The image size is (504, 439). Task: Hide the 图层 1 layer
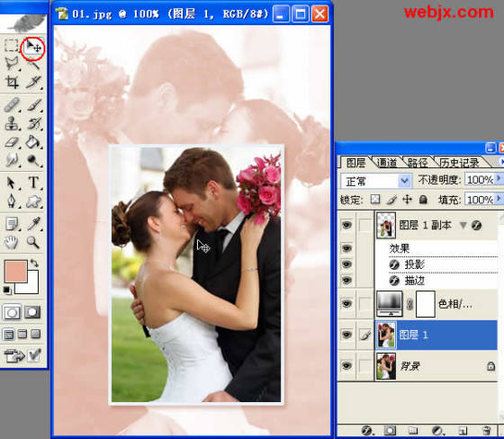(x=346, y=335)
